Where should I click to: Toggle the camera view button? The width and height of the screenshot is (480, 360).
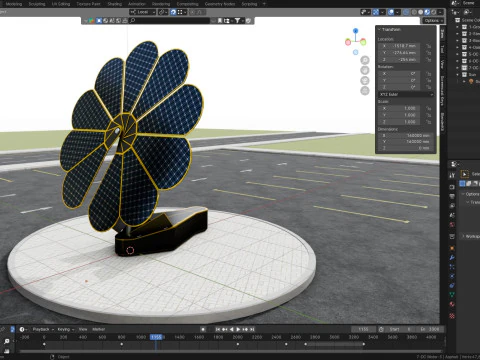coord(365,81)
